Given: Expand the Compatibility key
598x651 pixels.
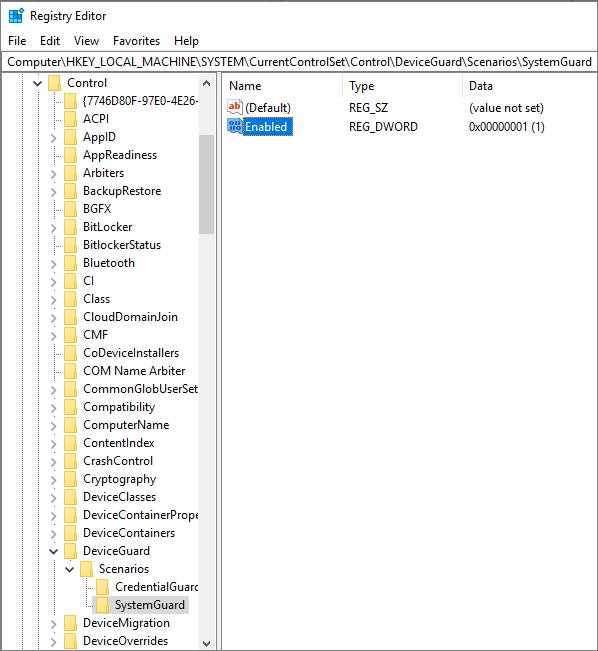Looking at the screenshot, I should pos(54,407).
